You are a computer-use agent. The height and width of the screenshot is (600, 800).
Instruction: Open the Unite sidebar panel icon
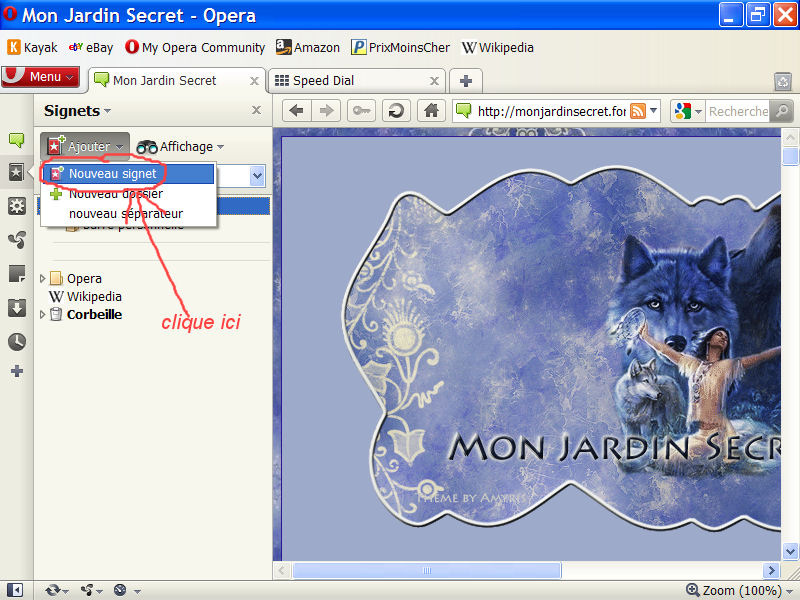click(x=16, y=240)
